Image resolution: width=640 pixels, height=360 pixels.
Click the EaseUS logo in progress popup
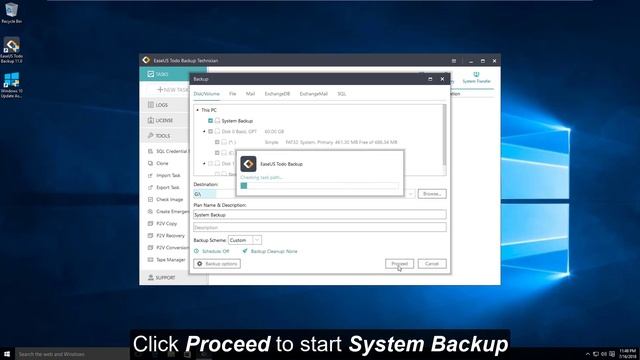click(248, 164)
